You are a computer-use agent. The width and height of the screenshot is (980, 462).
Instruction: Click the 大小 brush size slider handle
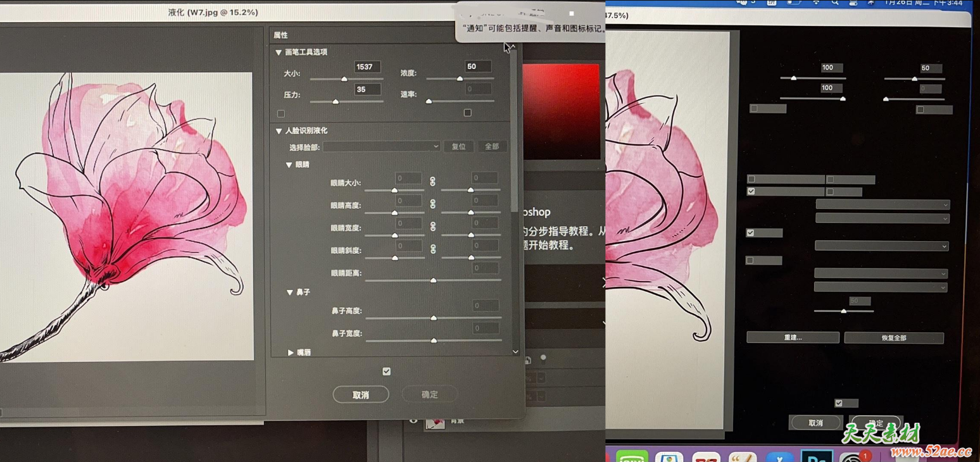tap(344, 79)
